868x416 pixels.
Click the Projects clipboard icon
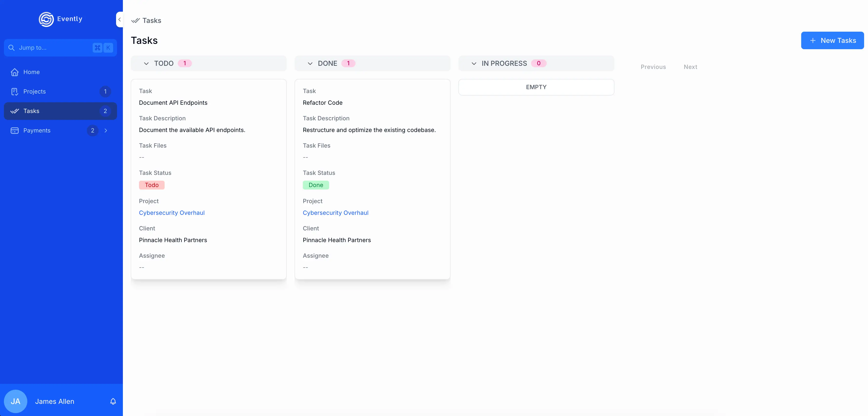coord(14,92)
